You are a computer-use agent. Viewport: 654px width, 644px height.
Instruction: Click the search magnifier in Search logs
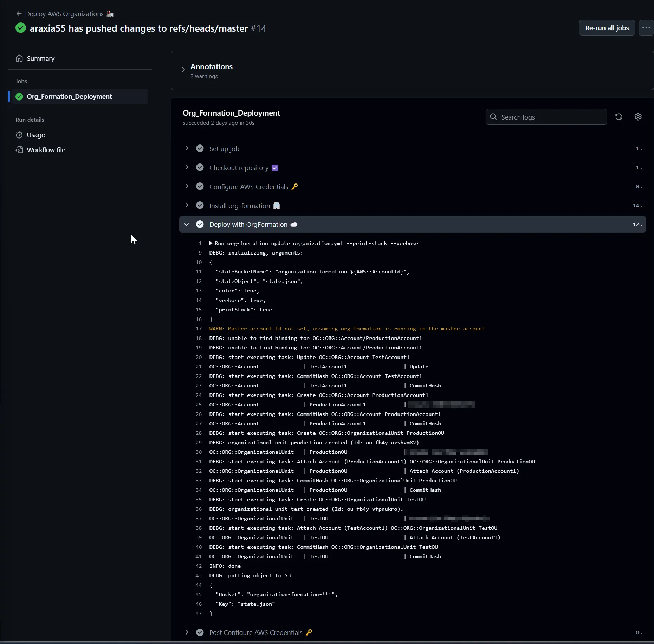493,117
